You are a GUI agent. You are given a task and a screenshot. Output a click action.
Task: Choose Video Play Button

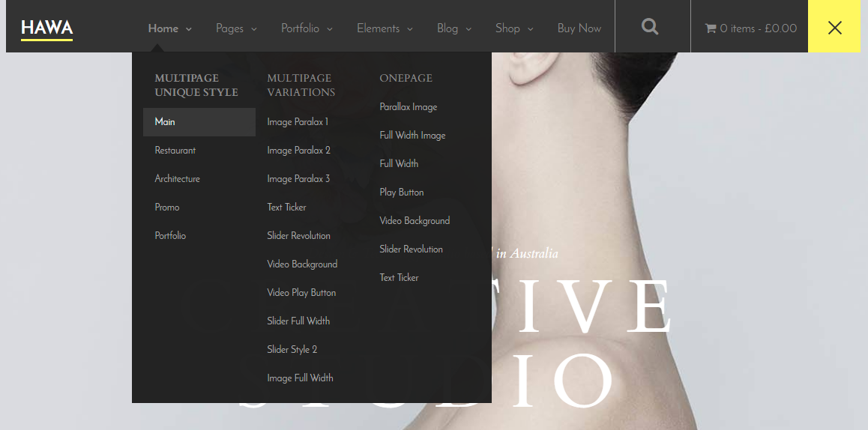[301, 293]
